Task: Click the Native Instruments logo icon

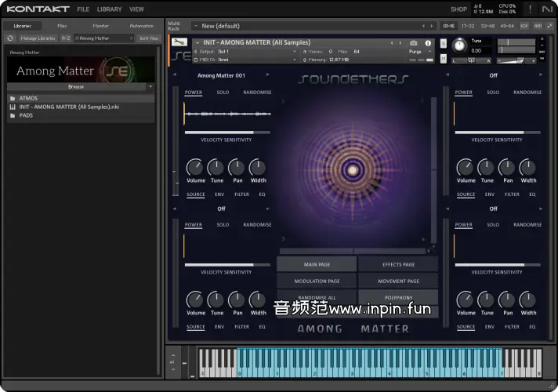Action: tap(546, 9)
